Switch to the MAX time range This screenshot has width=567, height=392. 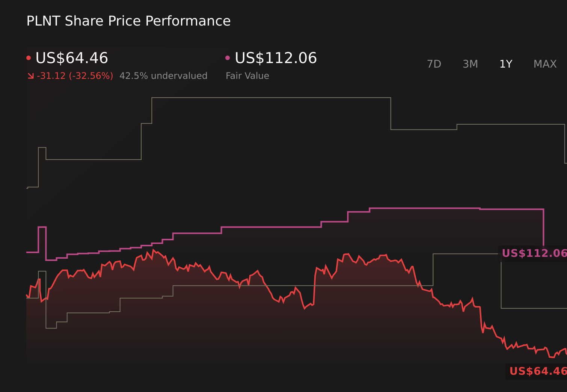pyautogui.click(x=545, y=64)
